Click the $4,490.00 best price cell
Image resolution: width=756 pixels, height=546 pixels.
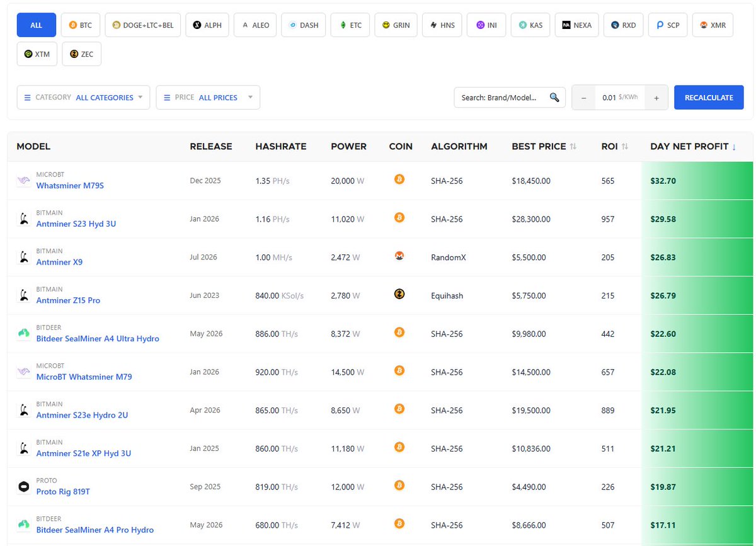tap(529, 487)
